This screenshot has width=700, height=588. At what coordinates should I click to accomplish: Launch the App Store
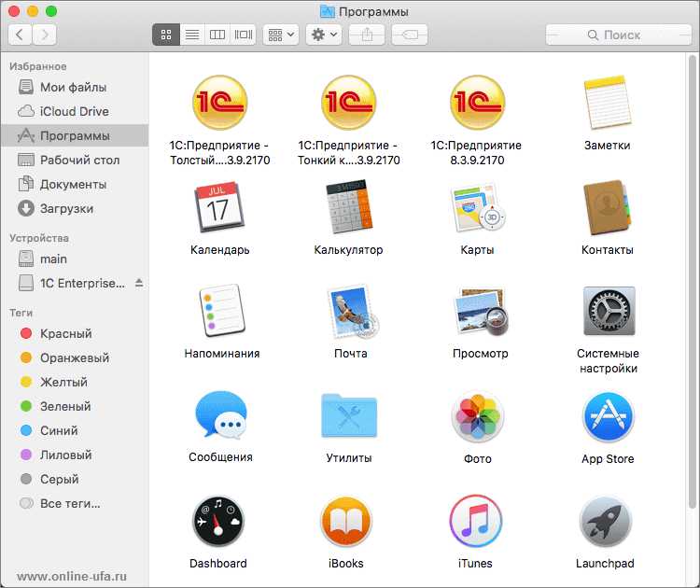[x=608, y=416]
